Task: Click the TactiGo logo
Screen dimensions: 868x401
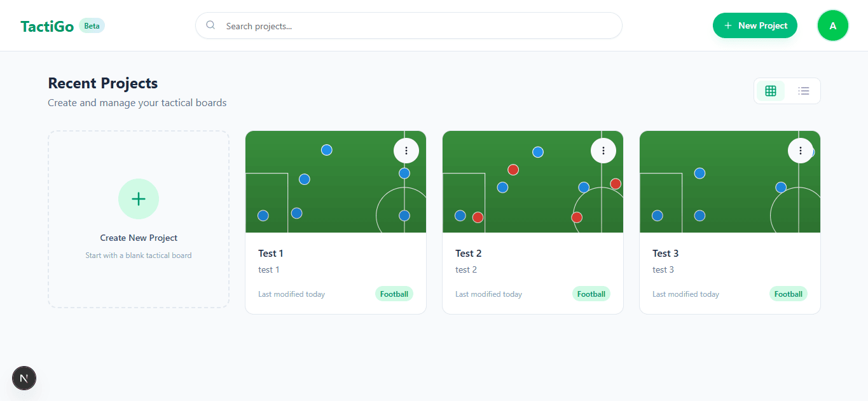Action: (47, 26)
